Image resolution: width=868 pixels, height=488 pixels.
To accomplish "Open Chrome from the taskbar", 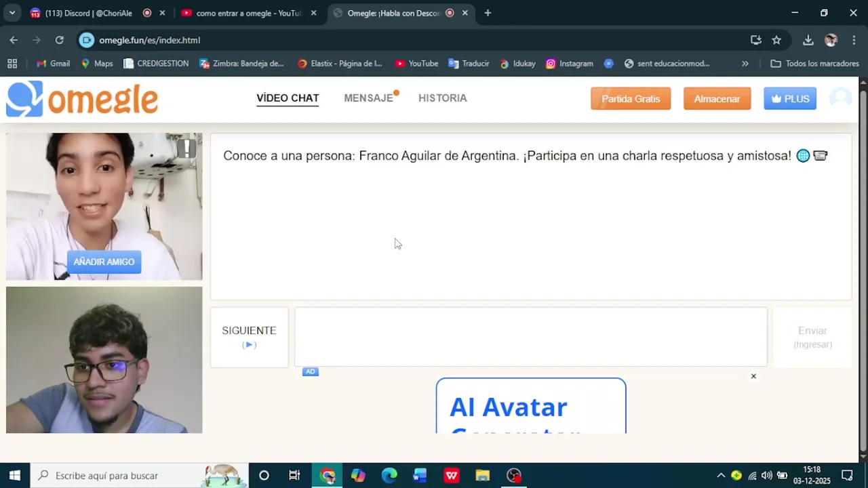I will pos(328,475).
